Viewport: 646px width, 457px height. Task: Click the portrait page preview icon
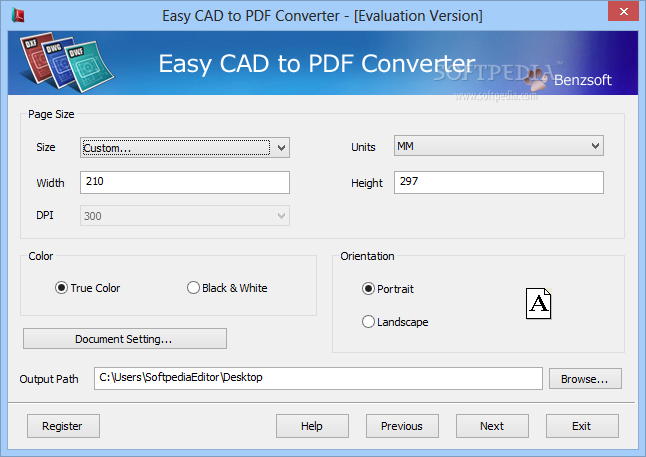click(538, 304)
